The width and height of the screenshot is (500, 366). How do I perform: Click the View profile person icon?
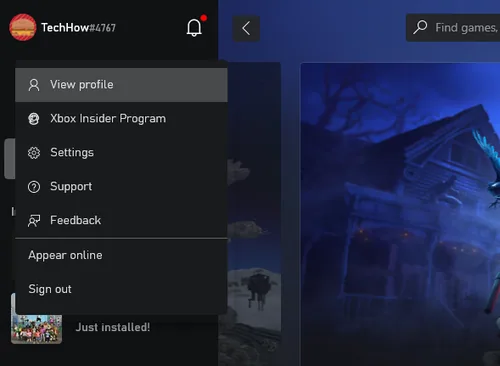(34, 85)
